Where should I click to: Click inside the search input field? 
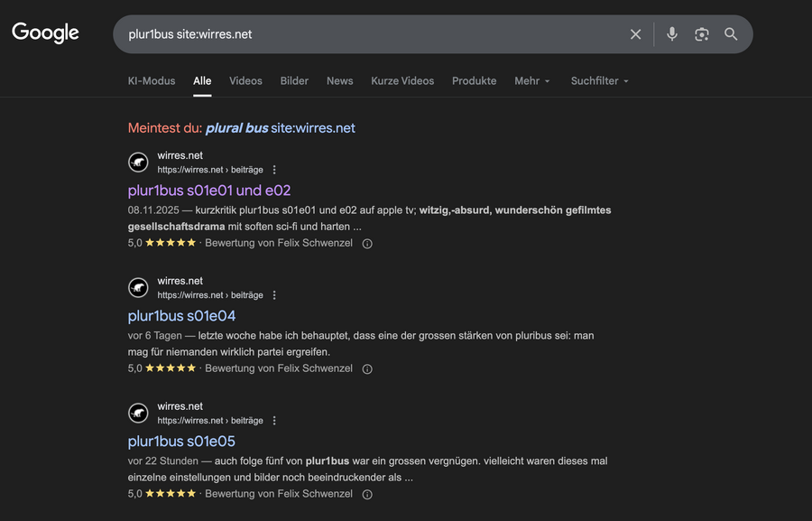(361, 33)
